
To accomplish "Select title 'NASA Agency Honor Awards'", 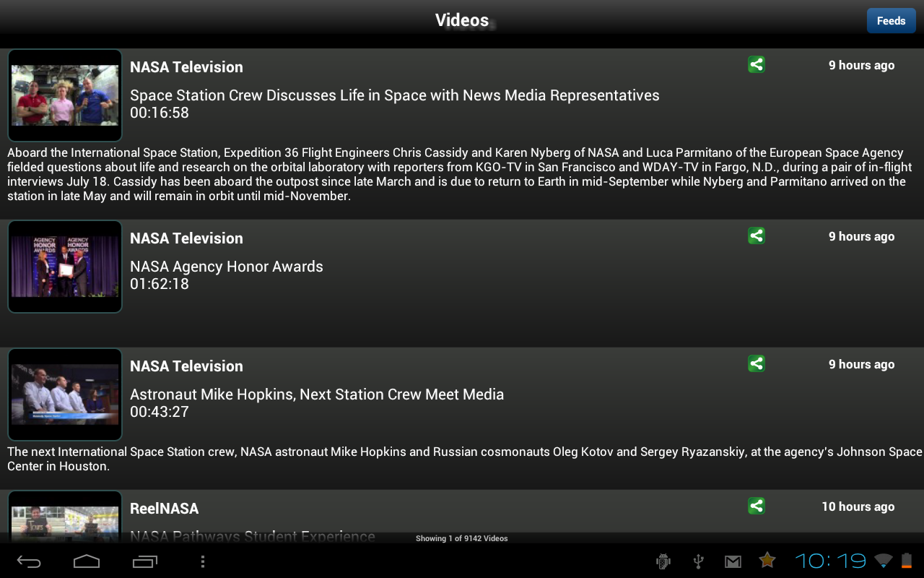I will (x=227, y=267).
